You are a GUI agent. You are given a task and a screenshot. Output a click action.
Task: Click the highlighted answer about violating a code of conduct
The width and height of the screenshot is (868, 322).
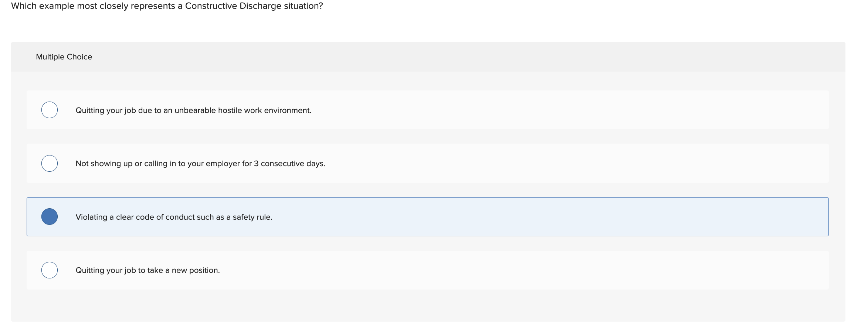pyautogui.click(x=174, y=217)
